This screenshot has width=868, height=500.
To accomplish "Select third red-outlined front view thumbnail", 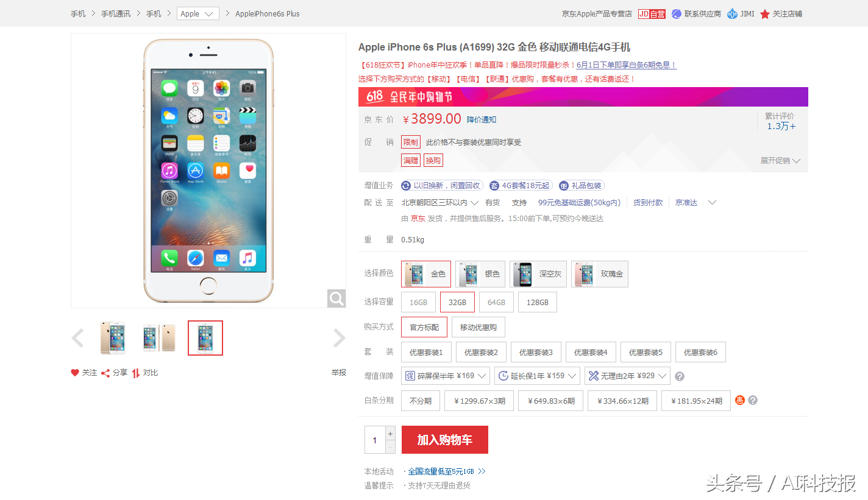I will 205,338.
